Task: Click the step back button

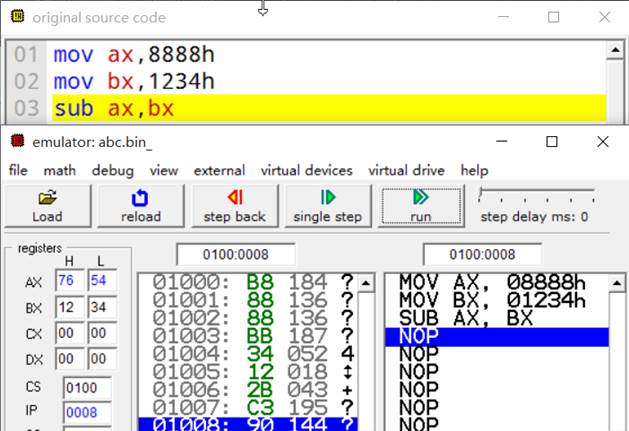Action: point(234,206)
